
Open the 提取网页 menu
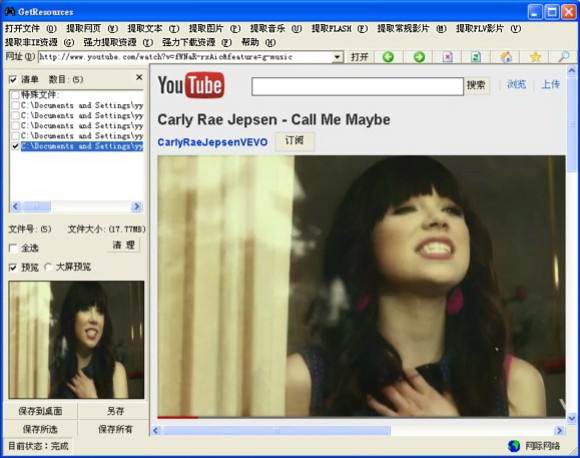[92, 28]
